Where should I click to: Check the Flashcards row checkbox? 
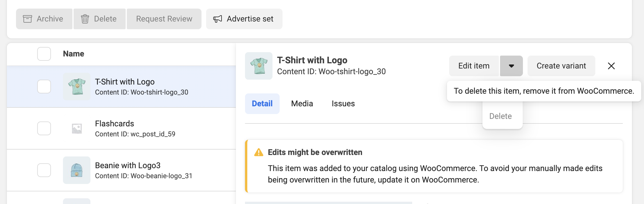click(44, 128)
